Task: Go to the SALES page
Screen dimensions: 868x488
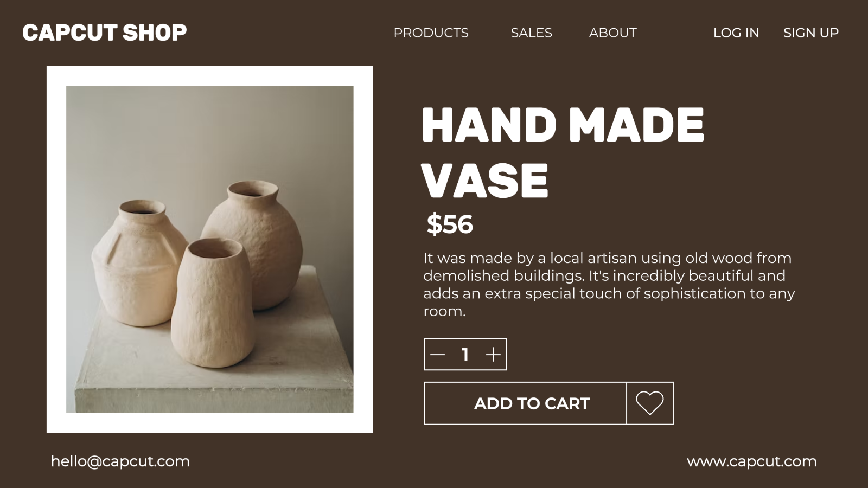Action: (x=531, y=33)
